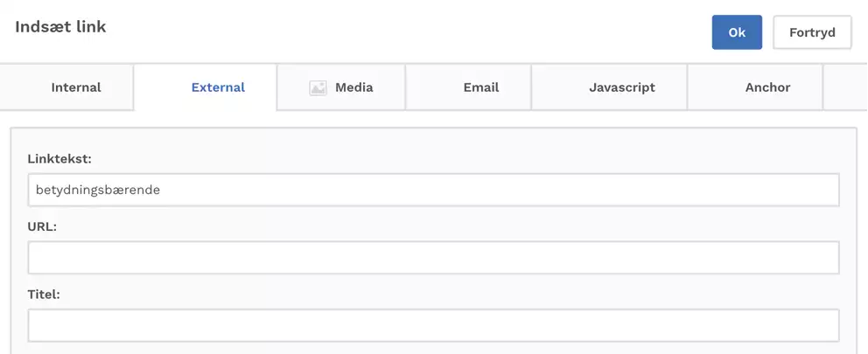Switch to the Internal tab
868x354 pixels.
click(76, 87)
